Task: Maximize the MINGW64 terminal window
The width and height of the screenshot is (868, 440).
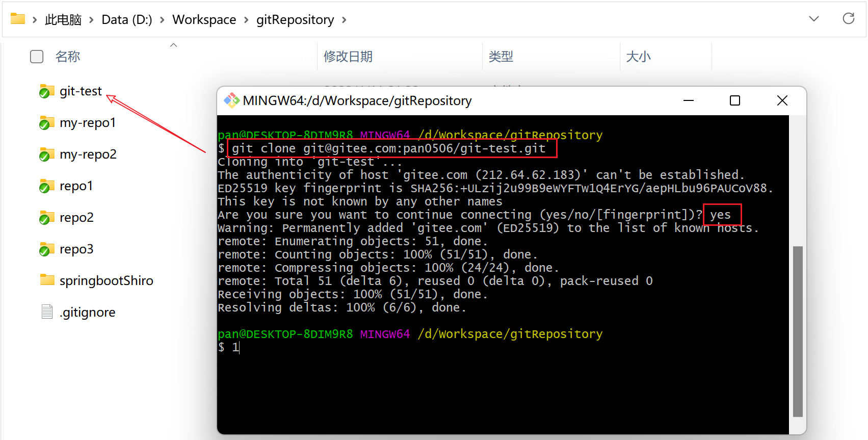Action: (x=734, y=100)
